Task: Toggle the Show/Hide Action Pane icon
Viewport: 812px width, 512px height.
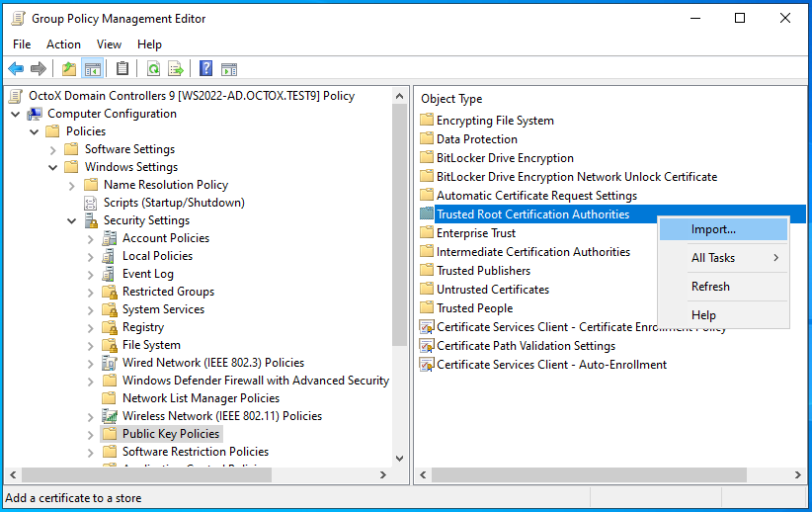Action: tap(229, 68)
